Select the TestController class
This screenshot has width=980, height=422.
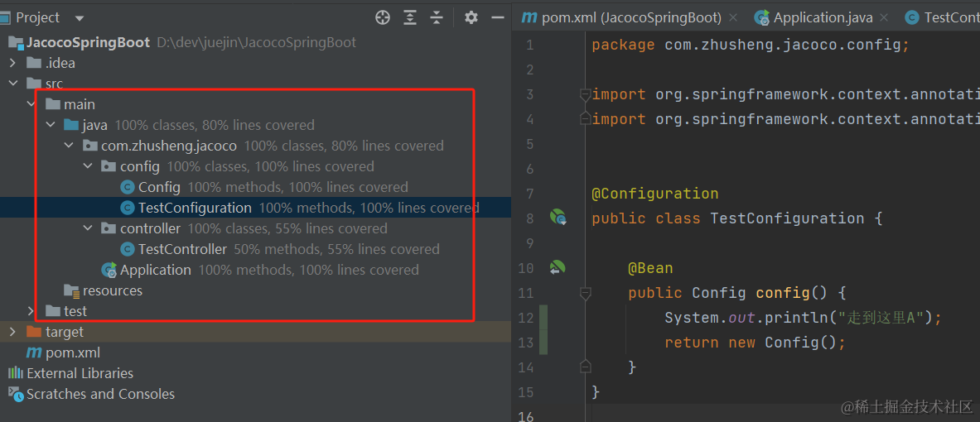coord(182,249)
